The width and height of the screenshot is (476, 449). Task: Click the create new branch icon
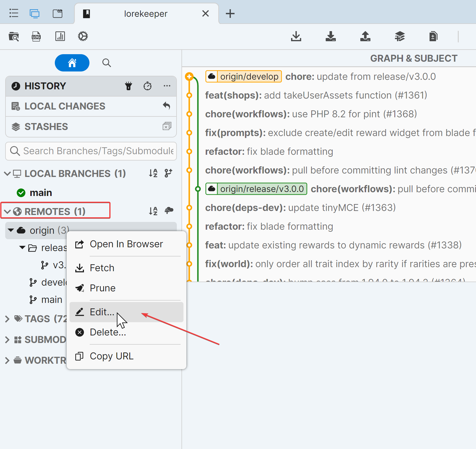click(168, 173)
